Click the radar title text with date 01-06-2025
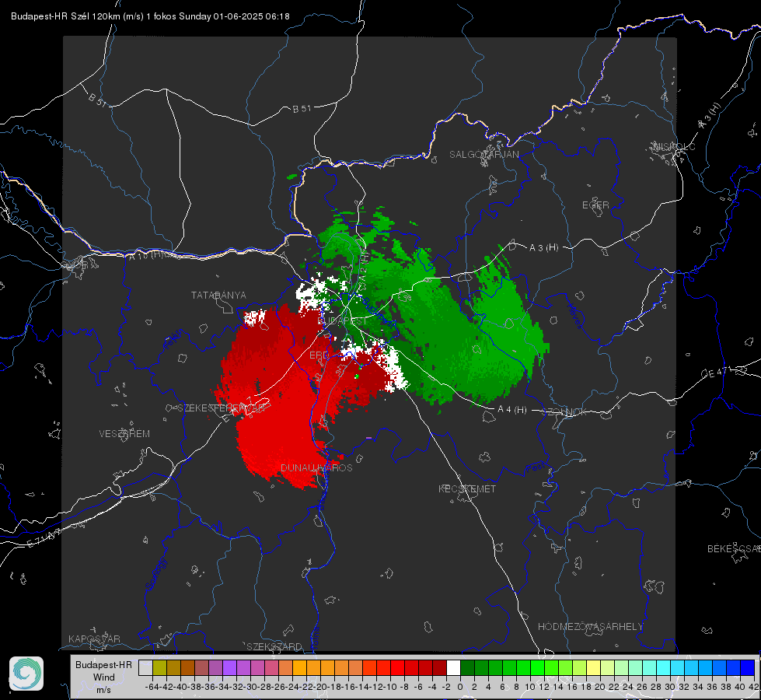761x700 pixels. pos(150,16)
